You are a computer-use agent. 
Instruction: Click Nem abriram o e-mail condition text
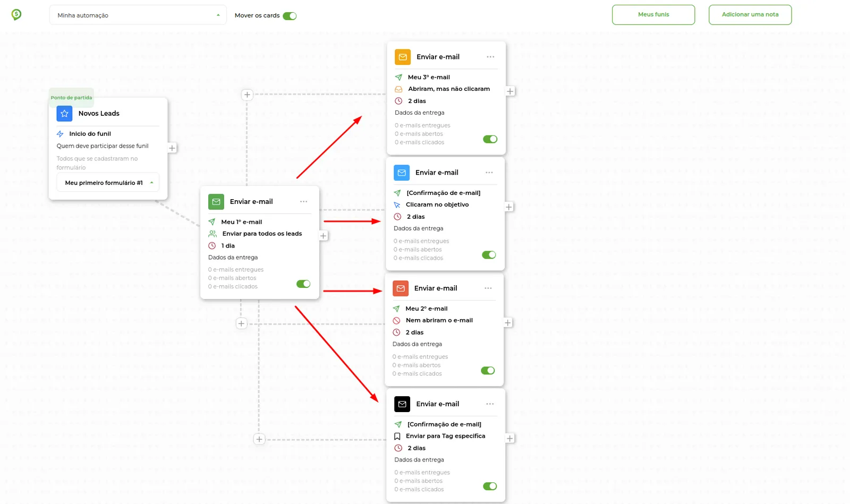439,321
